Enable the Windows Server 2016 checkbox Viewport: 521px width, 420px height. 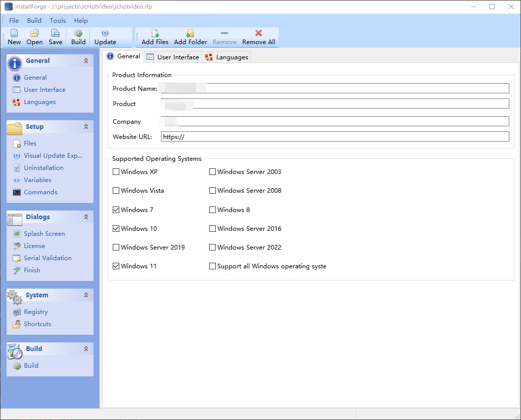(212, 228)
